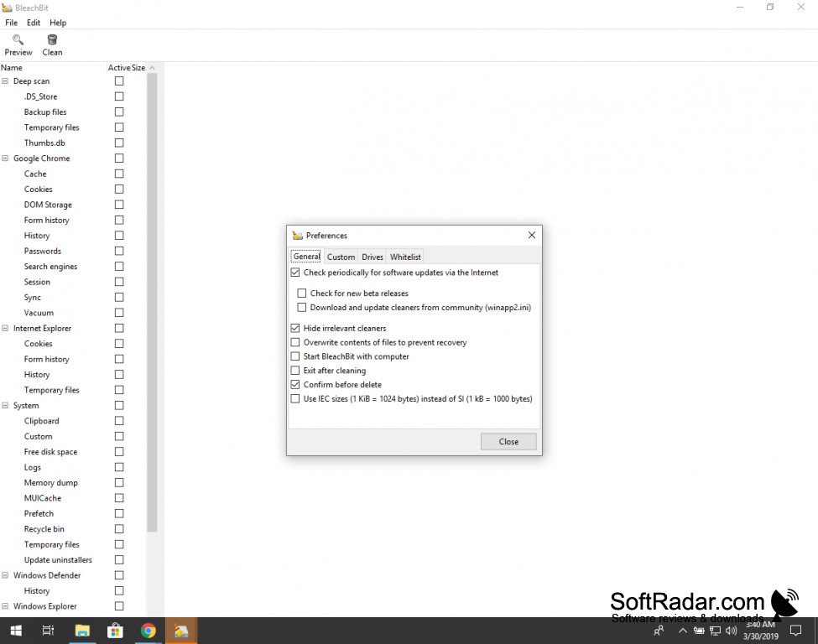This screenshot has width=818, height=644.
Task: Collapse the Windows Explorer tree group
Action: (5, 606)
